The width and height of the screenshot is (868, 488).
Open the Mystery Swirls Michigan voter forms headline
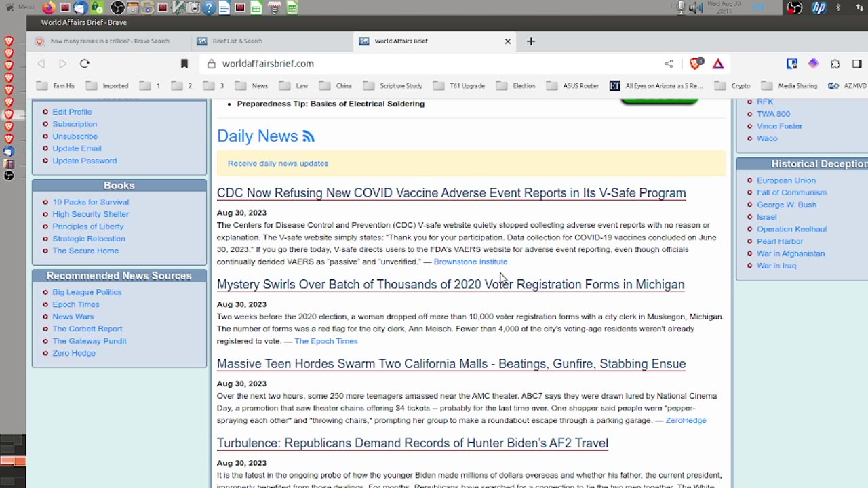coord(450,285)
